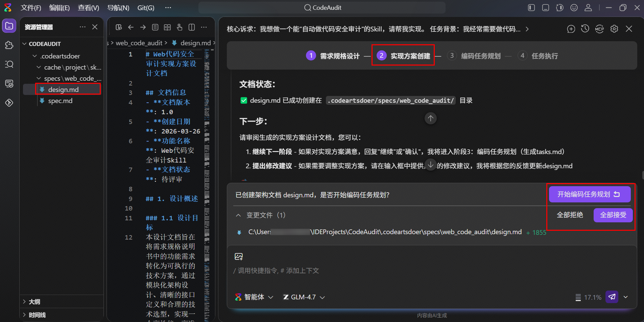Collapse the CODEAUDIT root folder

tap(24, 44)
